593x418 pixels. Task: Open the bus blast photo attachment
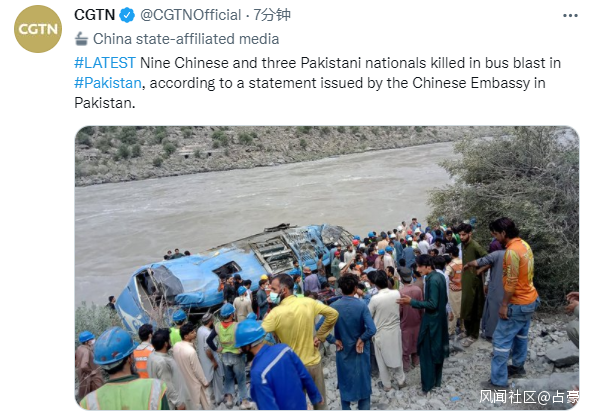pyautogui.click(x=327, y=268)
